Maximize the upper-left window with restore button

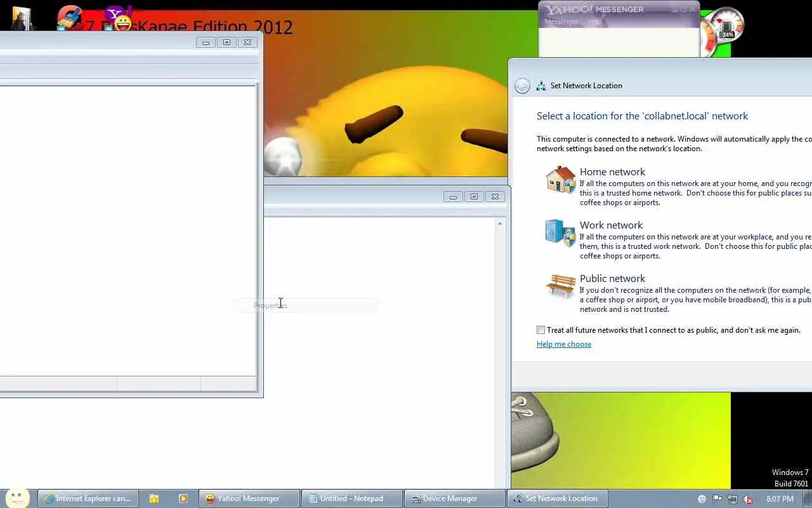[226, 43]
